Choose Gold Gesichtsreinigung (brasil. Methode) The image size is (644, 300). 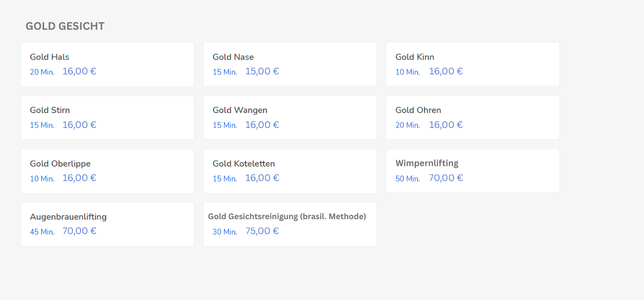290,224
